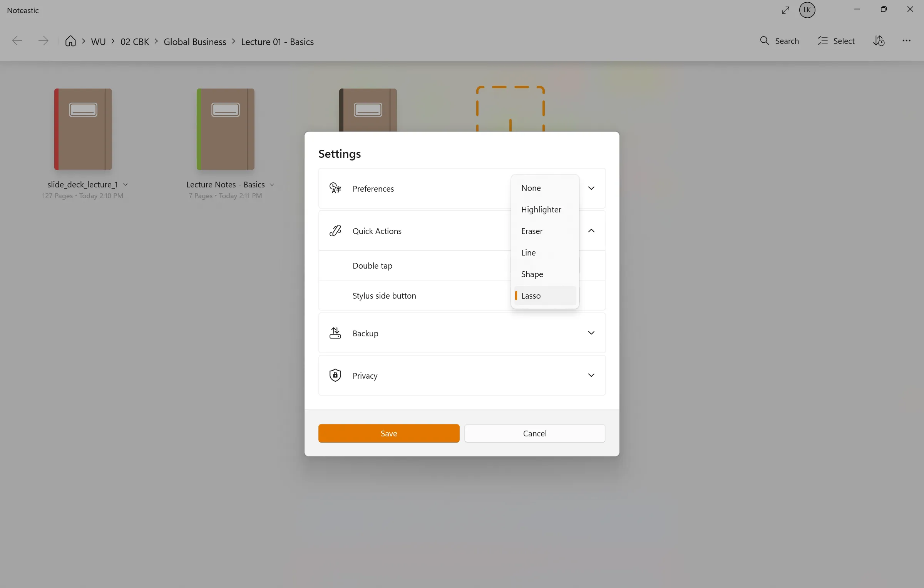Click the Double tap row label

(x=372, y=266)
